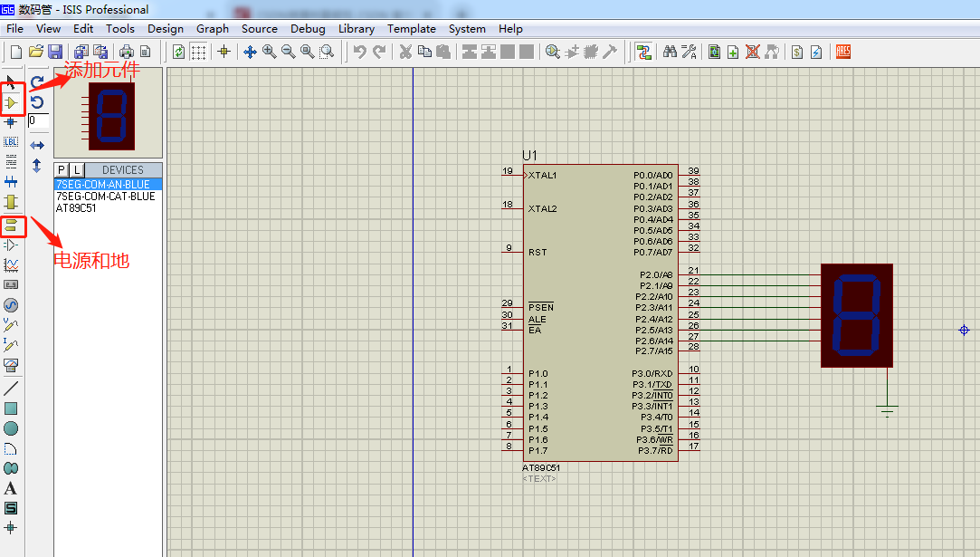Select Text script mode
The width and height of the screenshot is (980, 557).
(x=11, y=162)
